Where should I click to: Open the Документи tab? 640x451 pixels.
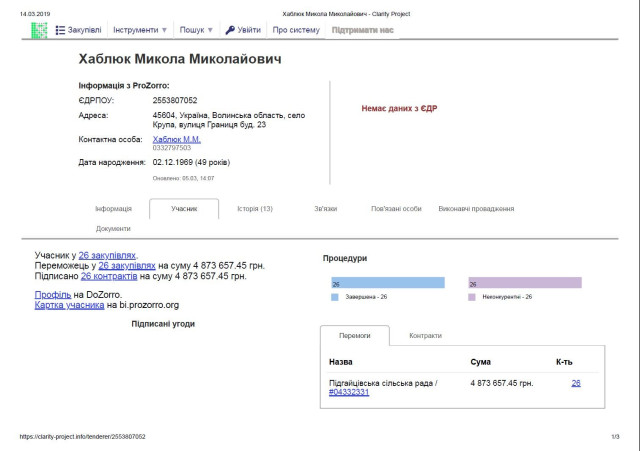point(113,229)
